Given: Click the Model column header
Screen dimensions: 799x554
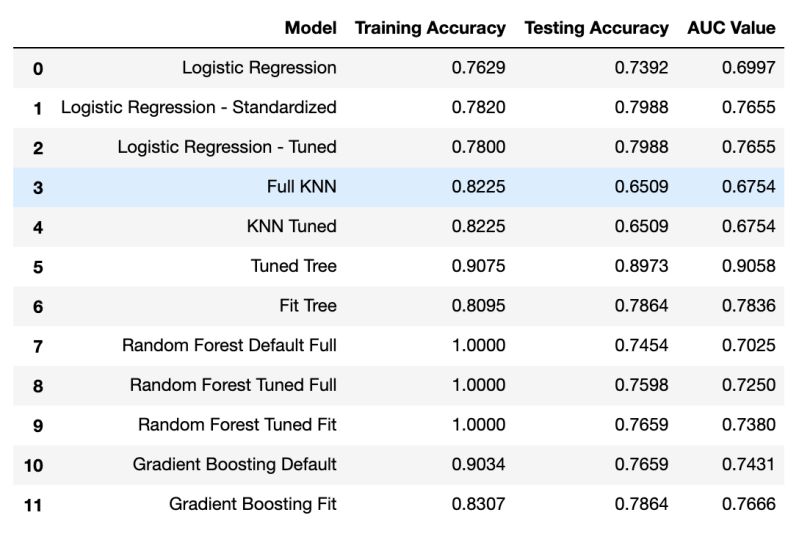Looking at the screenshot, I should pyautogui.click(x=310, y=28).
